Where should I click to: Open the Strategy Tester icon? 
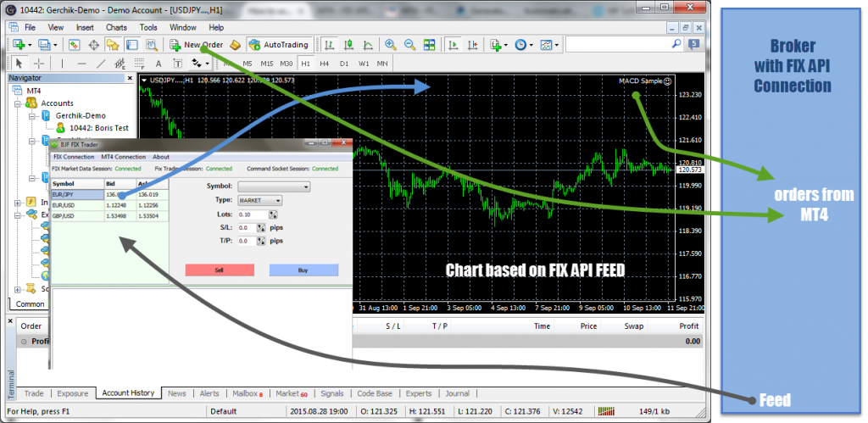(151, 45)
